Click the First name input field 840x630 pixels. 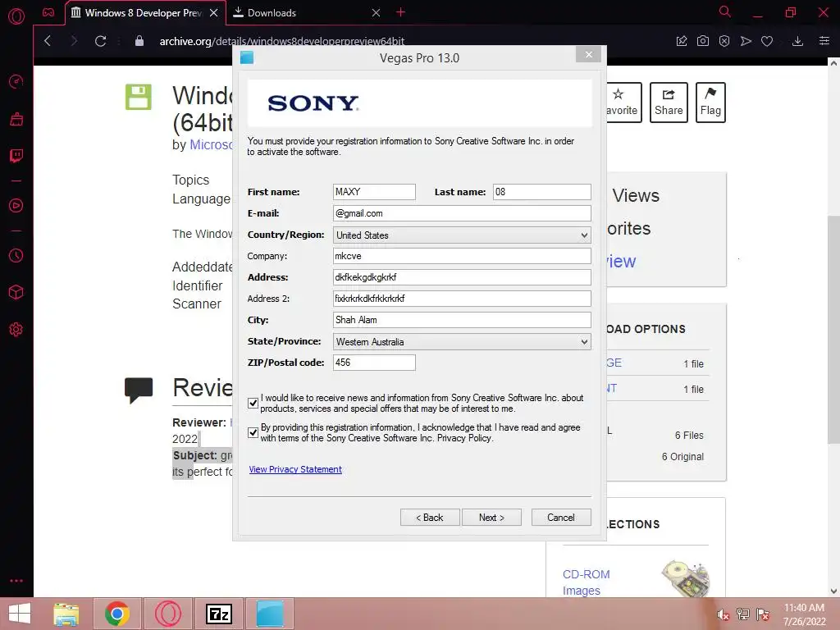pyautogui.click(x=374, y=192)
